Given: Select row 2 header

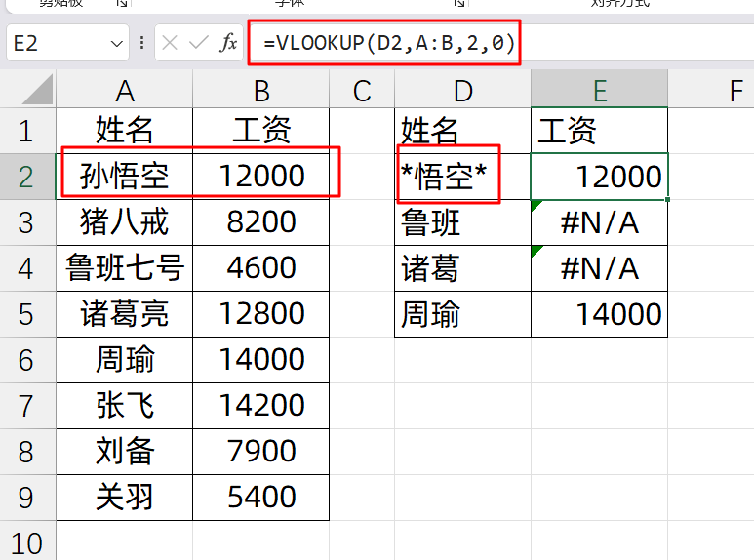Looking at the screenshot, I should (x=27, y=177).
